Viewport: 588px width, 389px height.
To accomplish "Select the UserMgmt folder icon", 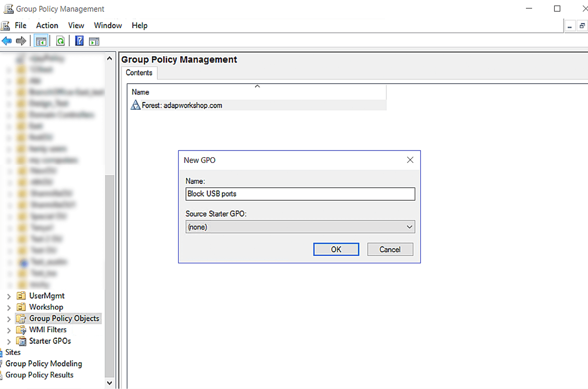I will tap(21, 296).
